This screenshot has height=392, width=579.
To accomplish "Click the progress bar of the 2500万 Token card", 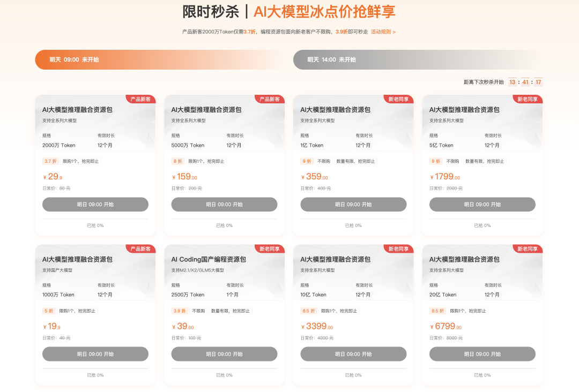I will pos(224,368).
